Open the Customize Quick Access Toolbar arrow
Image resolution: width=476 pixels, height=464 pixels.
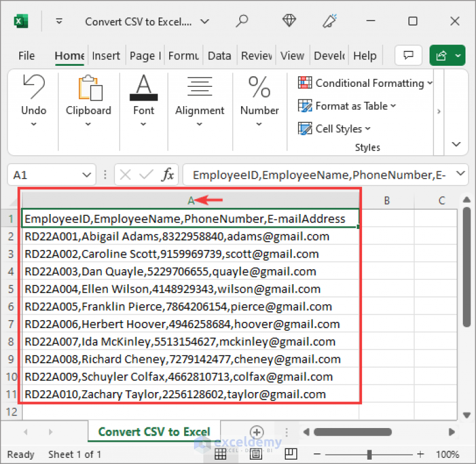point(59,21)
